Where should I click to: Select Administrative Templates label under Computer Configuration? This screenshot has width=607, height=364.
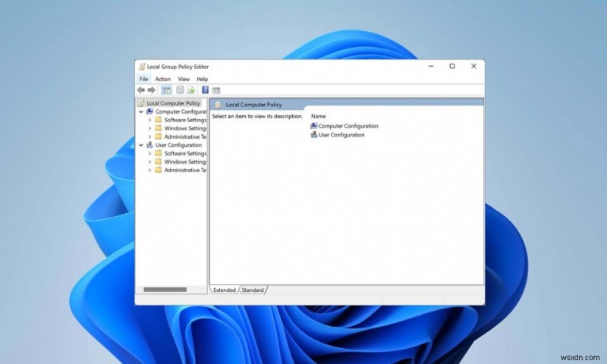click(x=185, y=136)
